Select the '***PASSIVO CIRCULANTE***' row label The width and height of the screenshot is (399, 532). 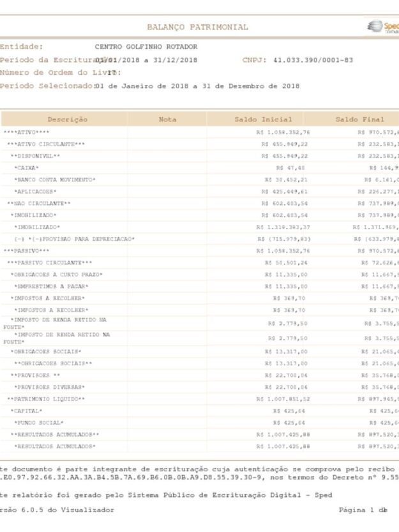coord(50,263)
